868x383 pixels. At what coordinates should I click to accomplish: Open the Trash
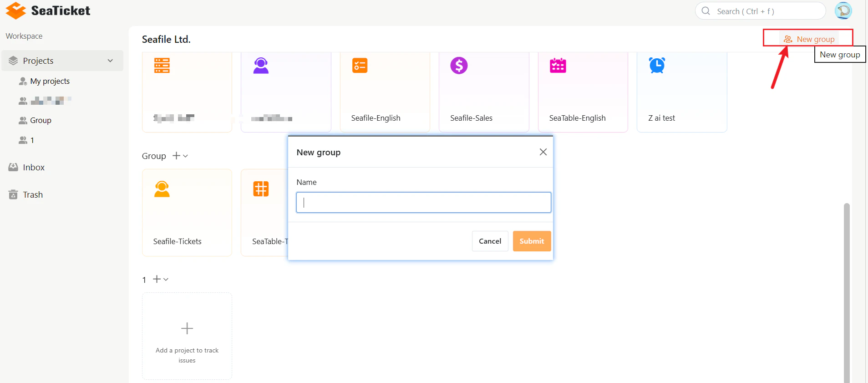click(x=33, y=194)
